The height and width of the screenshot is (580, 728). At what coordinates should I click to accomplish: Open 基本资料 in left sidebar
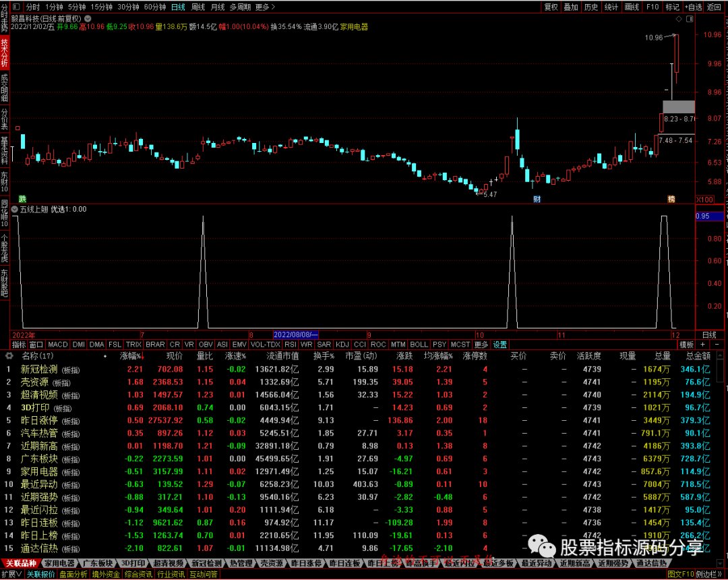[4, 150]
